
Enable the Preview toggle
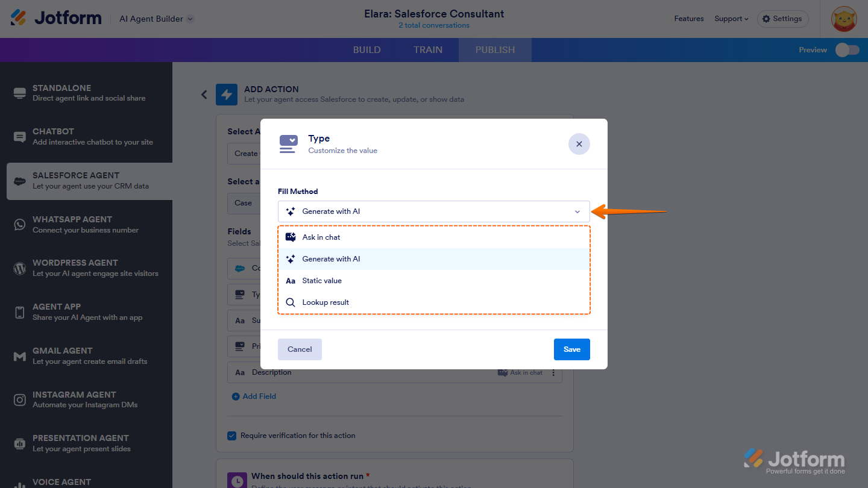point(847,50)
